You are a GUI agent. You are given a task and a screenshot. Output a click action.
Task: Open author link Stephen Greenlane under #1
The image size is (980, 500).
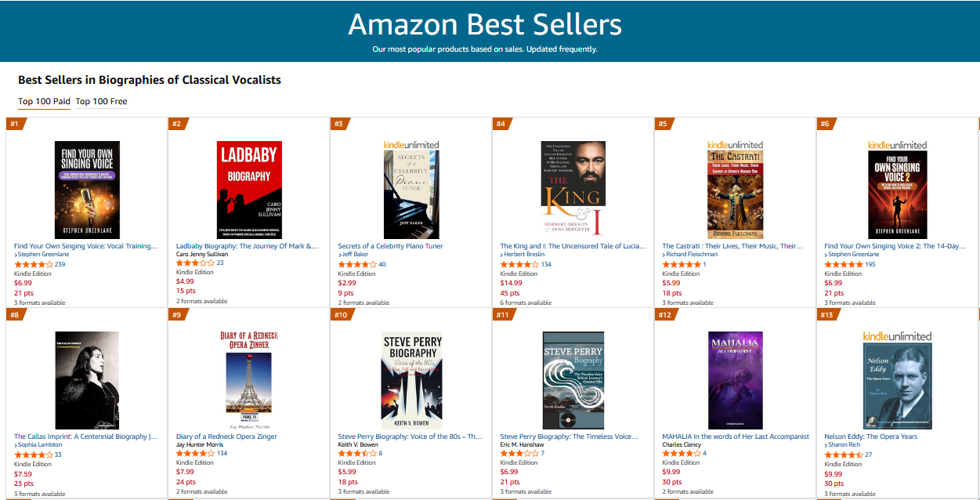(44, 255)
